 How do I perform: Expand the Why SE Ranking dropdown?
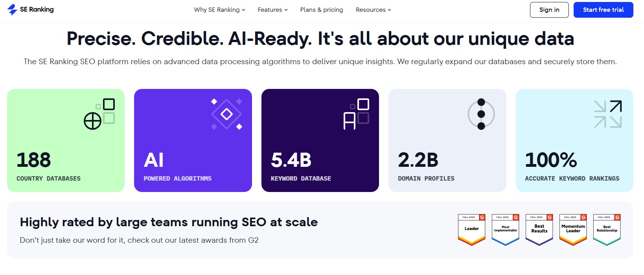(219, 10)
